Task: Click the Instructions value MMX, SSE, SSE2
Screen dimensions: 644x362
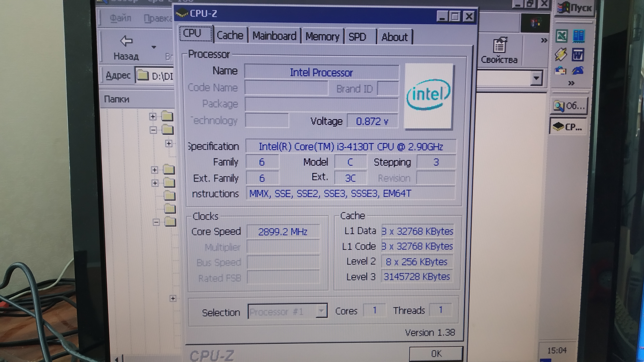Action: pos(350,193)
